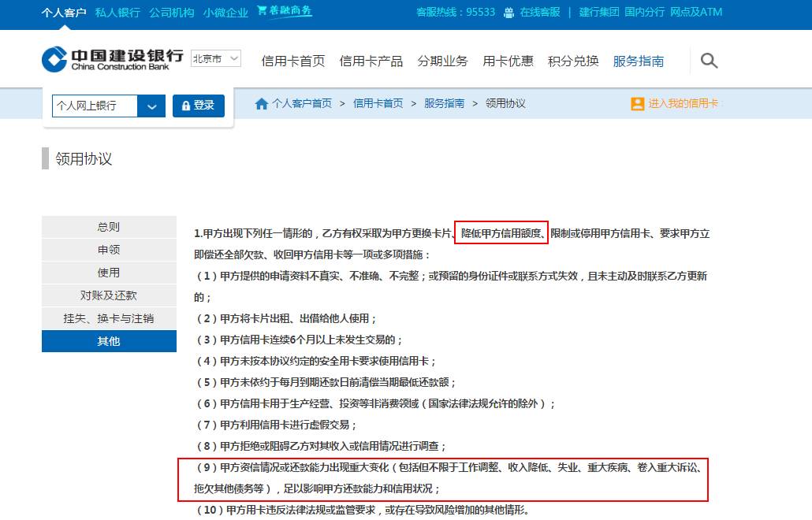Click the 登录 login button

[x=199, y=106]
